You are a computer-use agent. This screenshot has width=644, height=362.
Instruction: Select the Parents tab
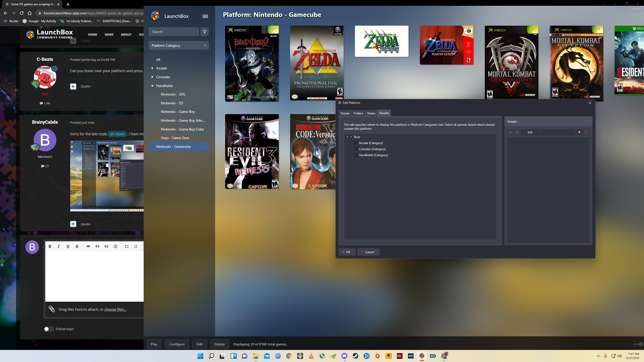[x=384, y=113]
